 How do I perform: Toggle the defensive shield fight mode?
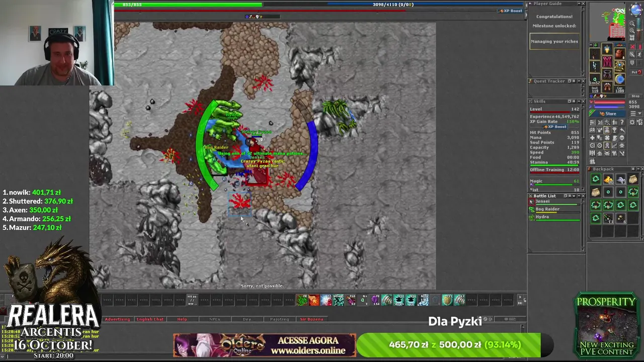[x=632, y=63]
